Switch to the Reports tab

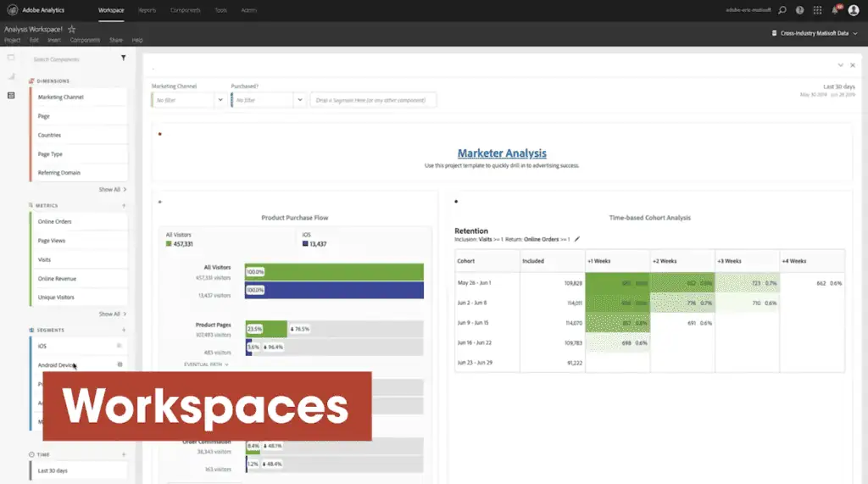pyautogui.click(x=147, y=10)
